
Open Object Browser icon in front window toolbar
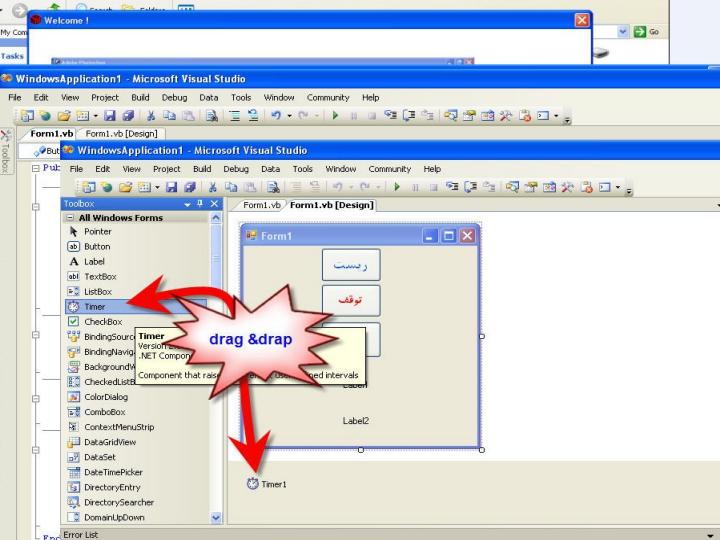549,187
